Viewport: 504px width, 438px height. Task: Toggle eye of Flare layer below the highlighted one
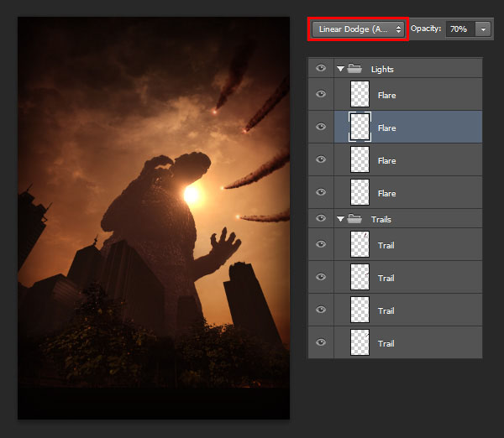click(x=321, y=159)
